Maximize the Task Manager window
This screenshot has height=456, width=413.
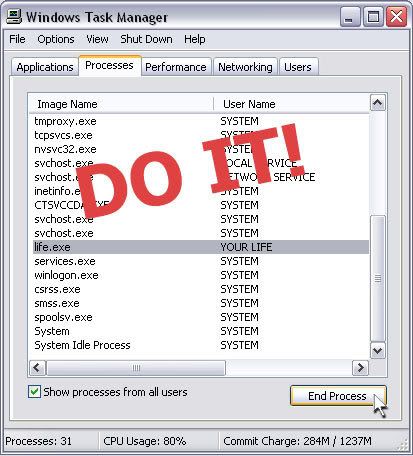click(373, 17)
